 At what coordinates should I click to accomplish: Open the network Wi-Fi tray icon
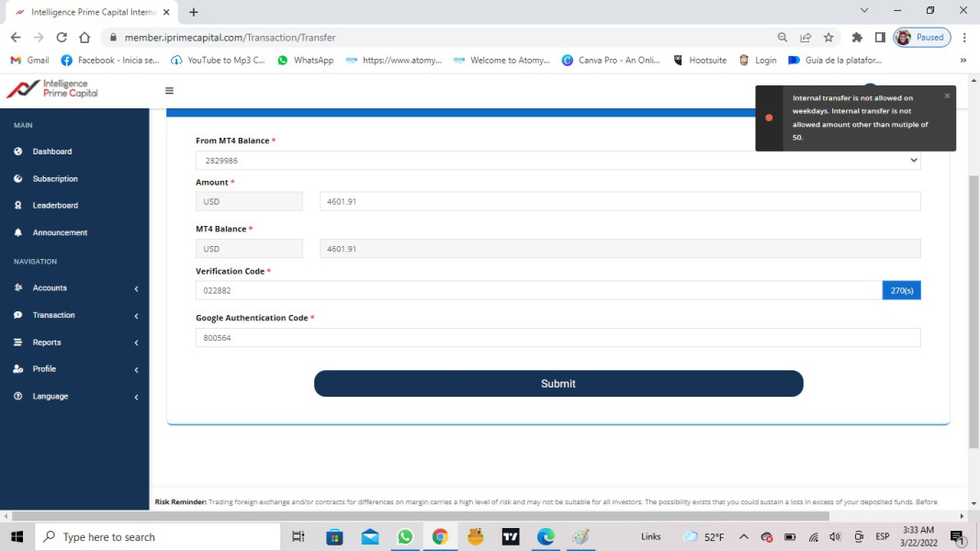pyautogui.click(x=813, y=536)
